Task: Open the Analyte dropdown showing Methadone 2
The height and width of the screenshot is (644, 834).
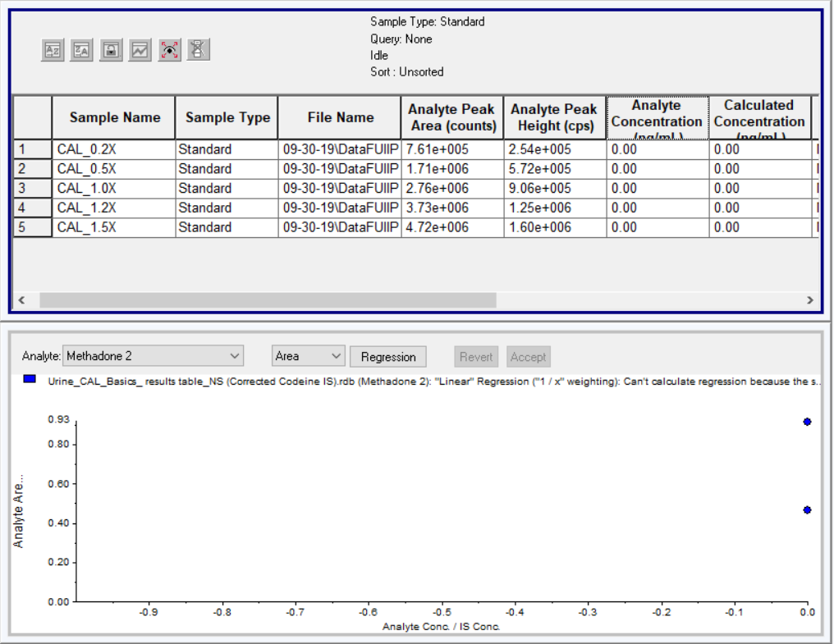Action: pos(154,356)
